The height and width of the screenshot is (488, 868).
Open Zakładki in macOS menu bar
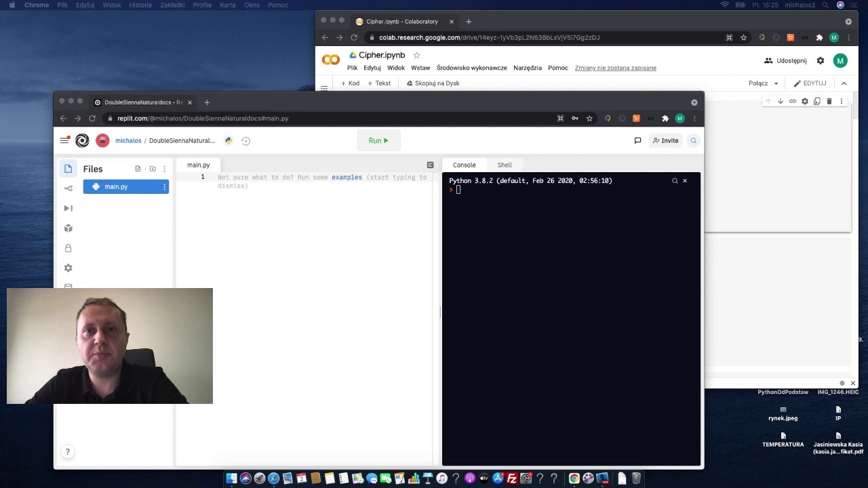[x=172, y=5]
